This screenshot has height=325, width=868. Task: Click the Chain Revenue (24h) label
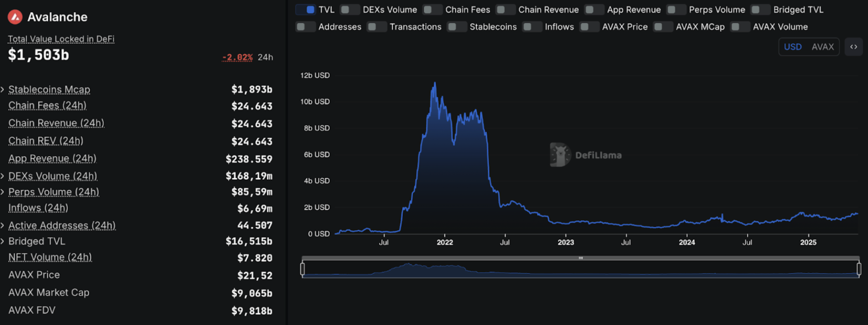[x=57, y=123]
